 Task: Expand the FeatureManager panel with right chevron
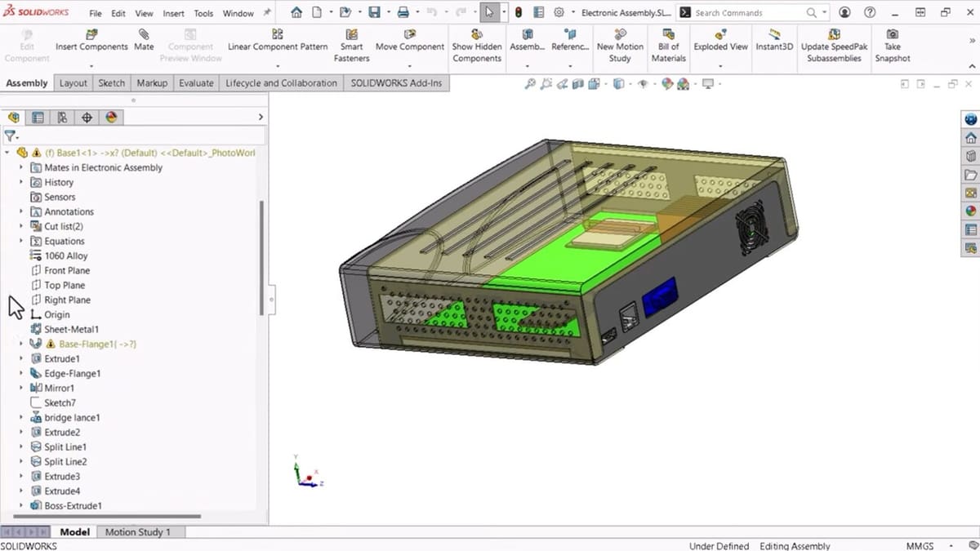(x=261, y=118)
